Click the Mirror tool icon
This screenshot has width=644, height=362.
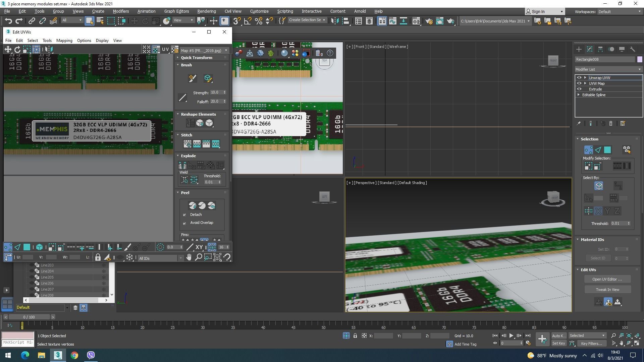coord(335,21)
